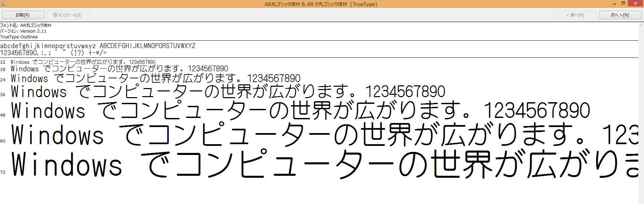The height and width of the screenshot is (204, 644).
Task: Click the size label 24
Action: (3, 80)
